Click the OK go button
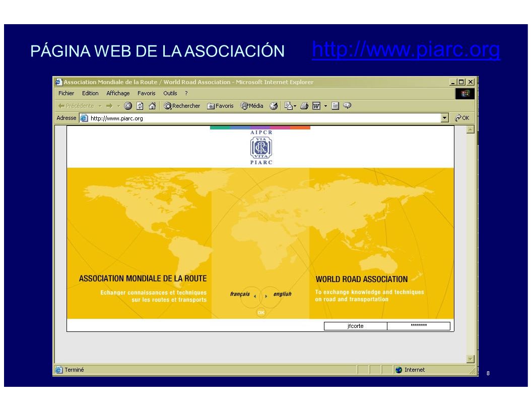Viewport: 532px width, 411px height. pos(462,118)
